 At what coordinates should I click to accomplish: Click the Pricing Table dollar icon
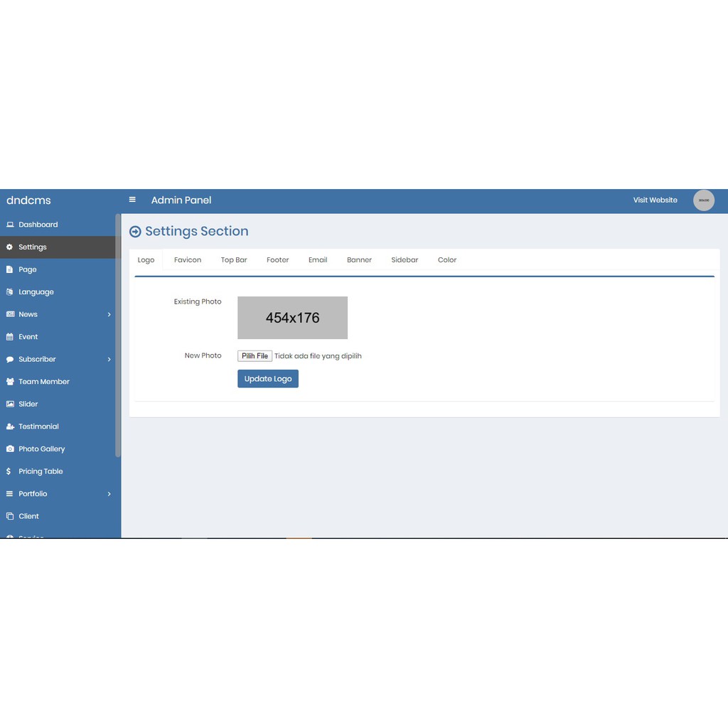(9, 471)
